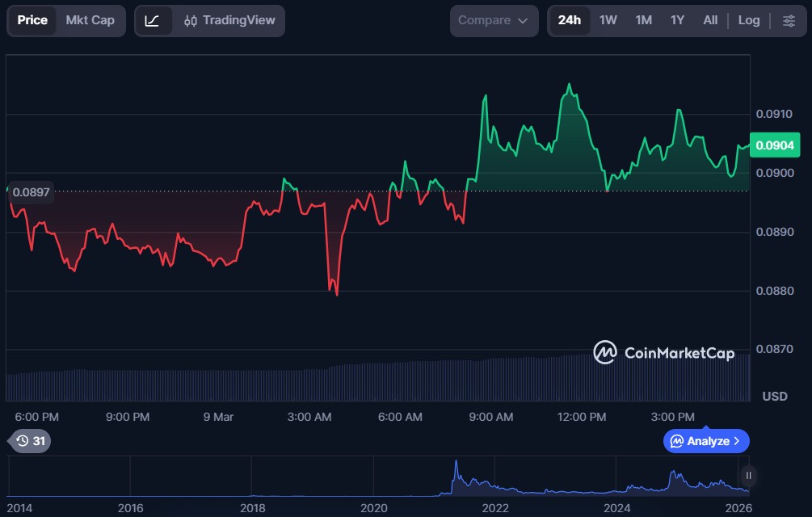Switch chart to Price view
Screen dimensions: 812x517
[x=32, y=20]
